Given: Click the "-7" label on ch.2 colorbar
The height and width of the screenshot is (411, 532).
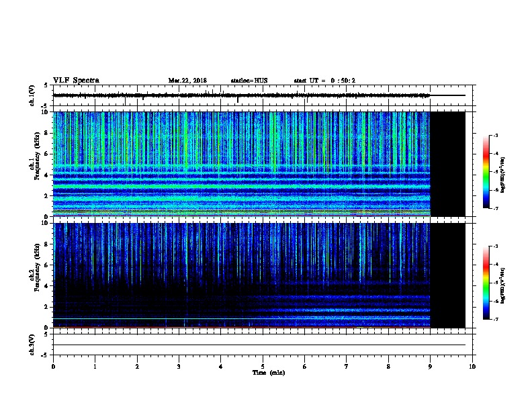Looking at the screenshot, I should (496, 320).
